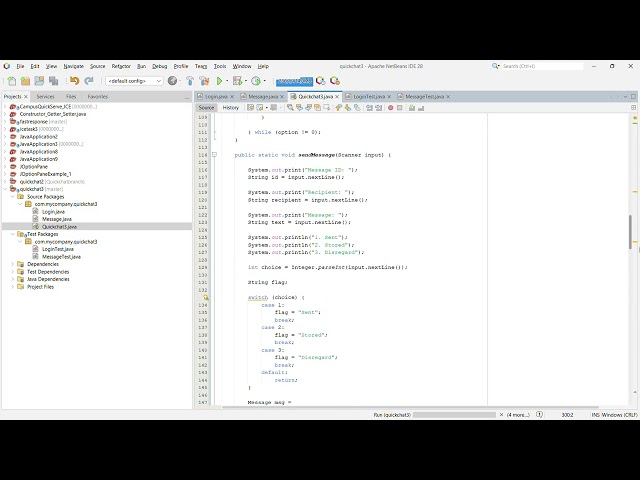Screen dimensions: 640x480
Task: Collapse the Source Packages node
Action: pos(13,196)
